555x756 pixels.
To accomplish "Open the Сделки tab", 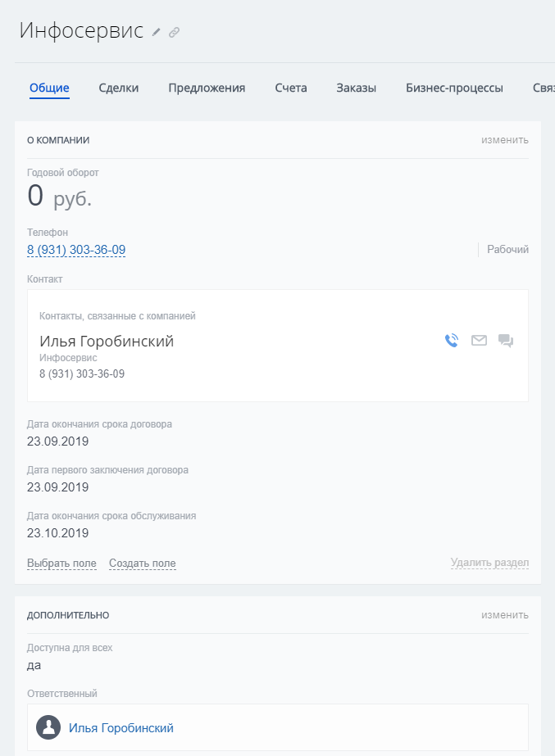I will [119, 88].
